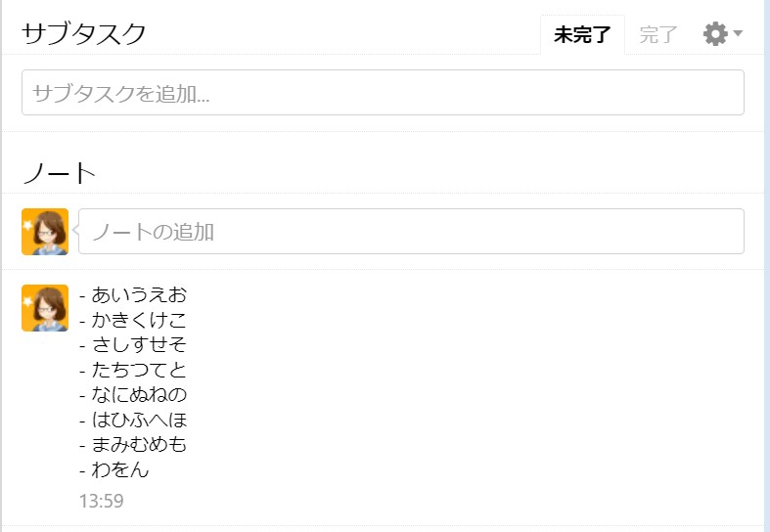Click the note line わをん
Image resolution: width=770 pixels, height=532 pixels.
pyautogui.click(x=114, y=470)
